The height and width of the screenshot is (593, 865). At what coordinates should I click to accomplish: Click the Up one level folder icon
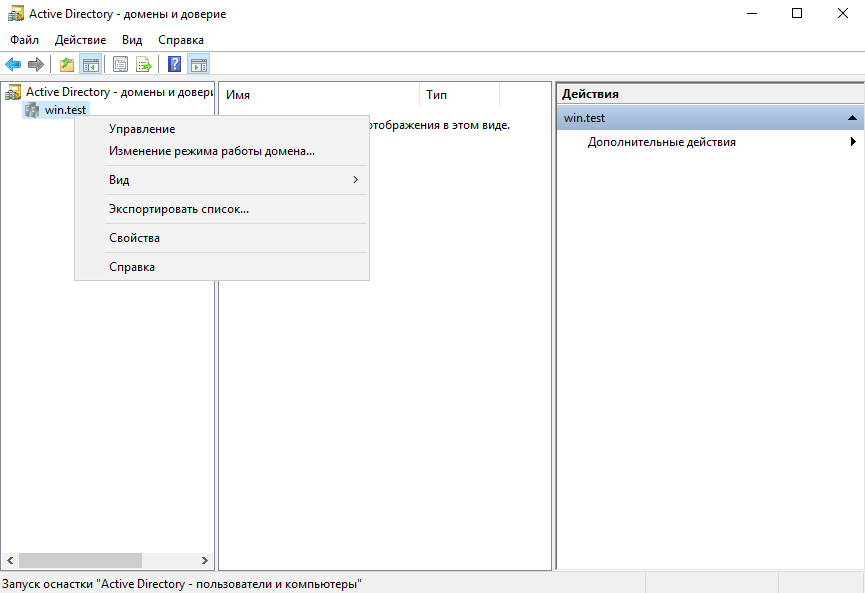click(x=67, y=65)
